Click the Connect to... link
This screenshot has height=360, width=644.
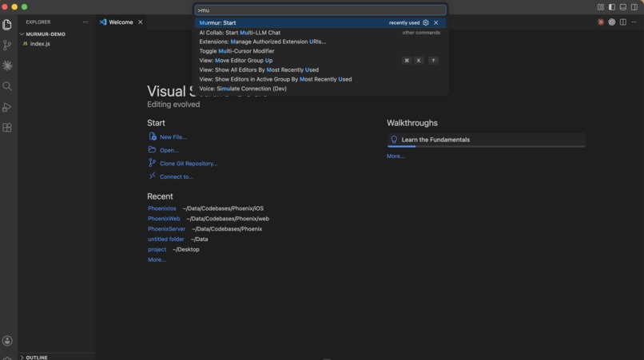[177, 176]
